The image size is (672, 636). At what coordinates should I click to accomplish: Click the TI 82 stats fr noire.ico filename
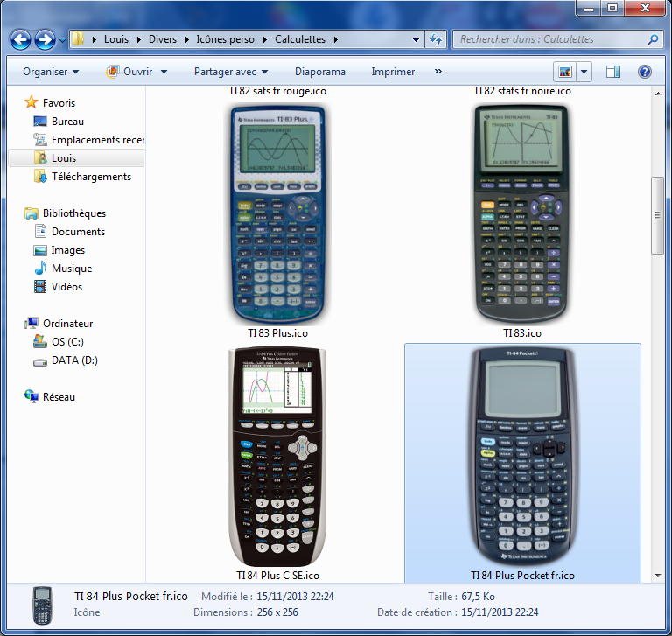[522, 91]
